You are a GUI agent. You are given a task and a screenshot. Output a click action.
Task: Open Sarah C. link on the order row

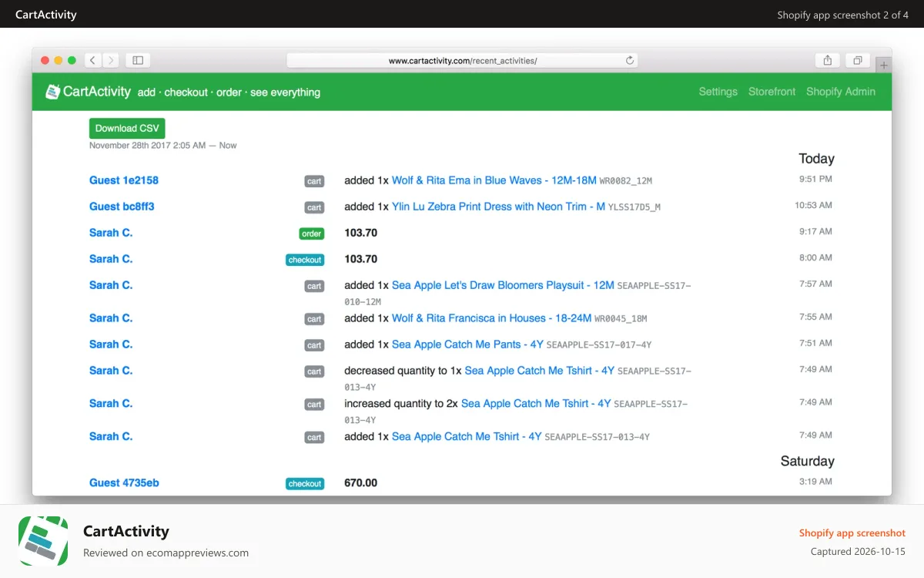point(111,233)
